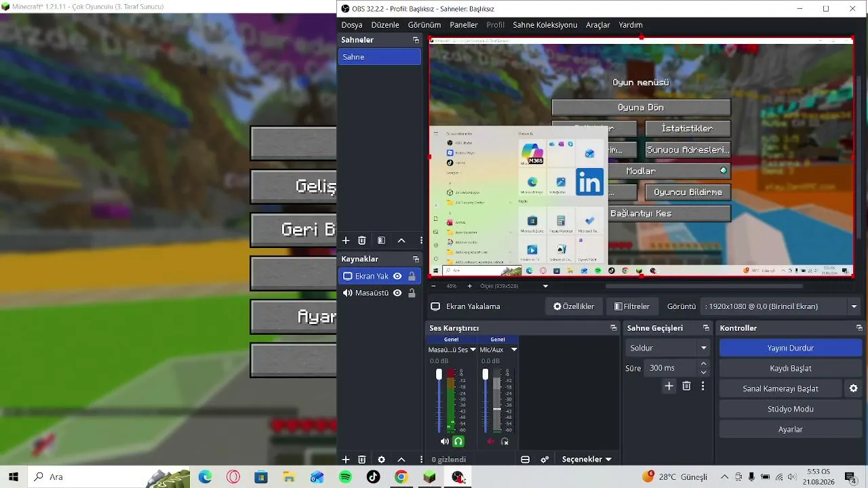868x488 pixels.
Task: Open advanced audio properties gears icon
Action: coord(545,460)
